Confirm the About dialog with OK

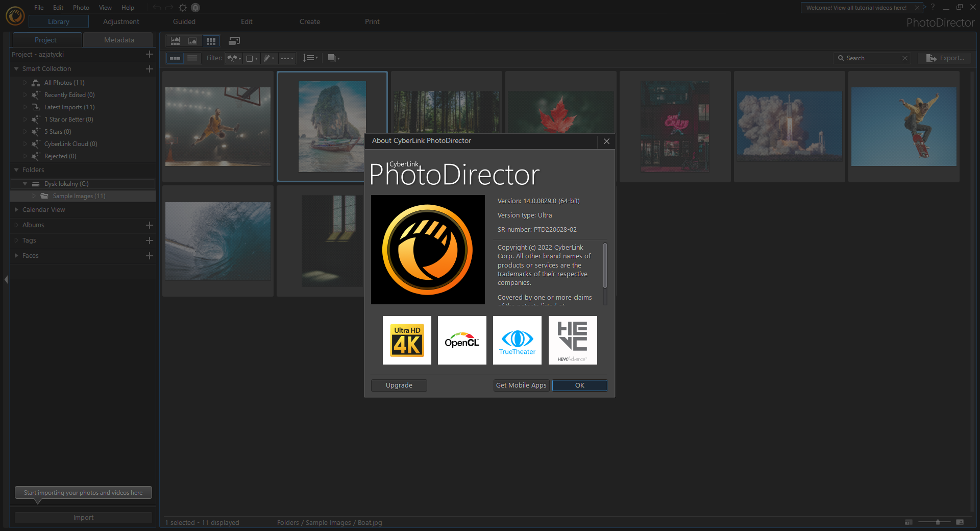[580, 385]
